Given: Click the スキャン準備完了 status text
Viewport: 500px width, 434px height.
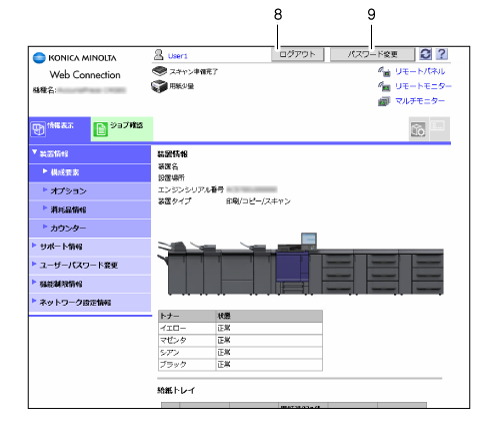Looking at the screenshot, I should tap(194, 72).
